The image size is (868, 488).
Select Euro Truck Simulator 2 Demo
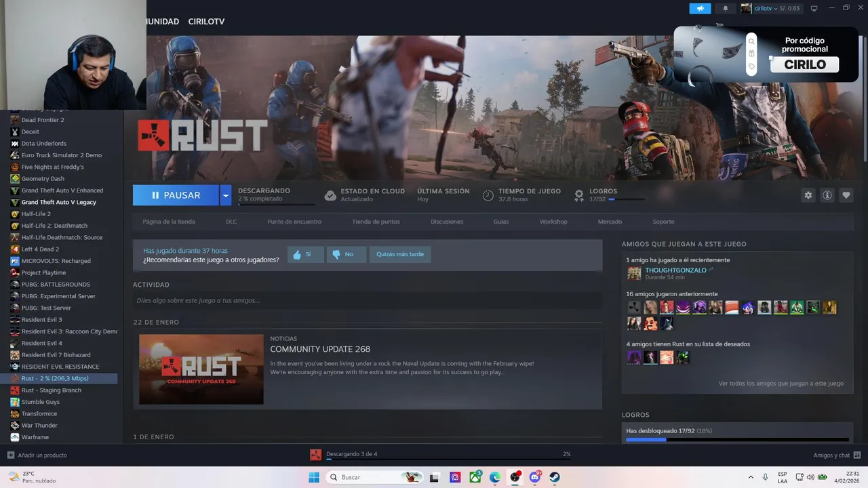click(62, 155)
